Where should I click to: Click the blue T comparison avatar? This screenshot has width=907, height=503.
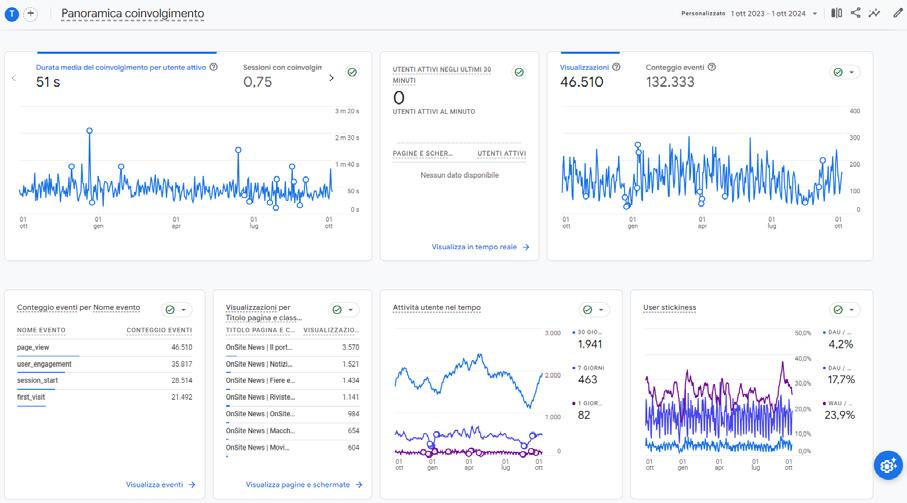[x=12, y=14]
